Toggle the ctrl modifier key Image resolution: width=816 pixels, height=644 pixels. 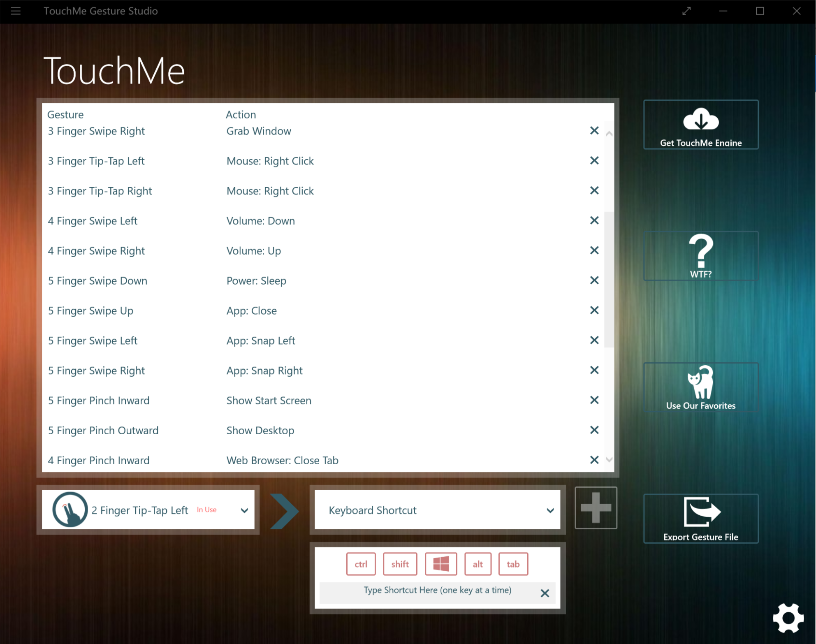coord(361,564)
